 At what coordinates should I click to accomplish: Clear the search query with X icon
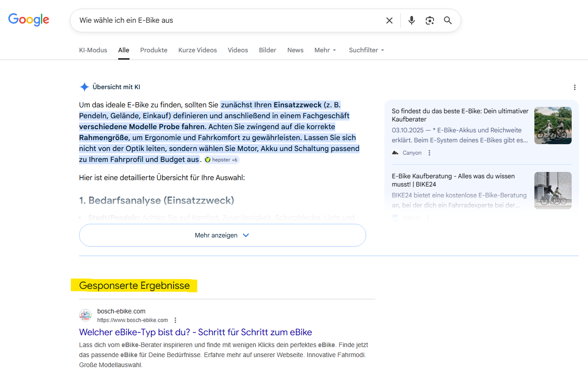(x=389, y=20)
